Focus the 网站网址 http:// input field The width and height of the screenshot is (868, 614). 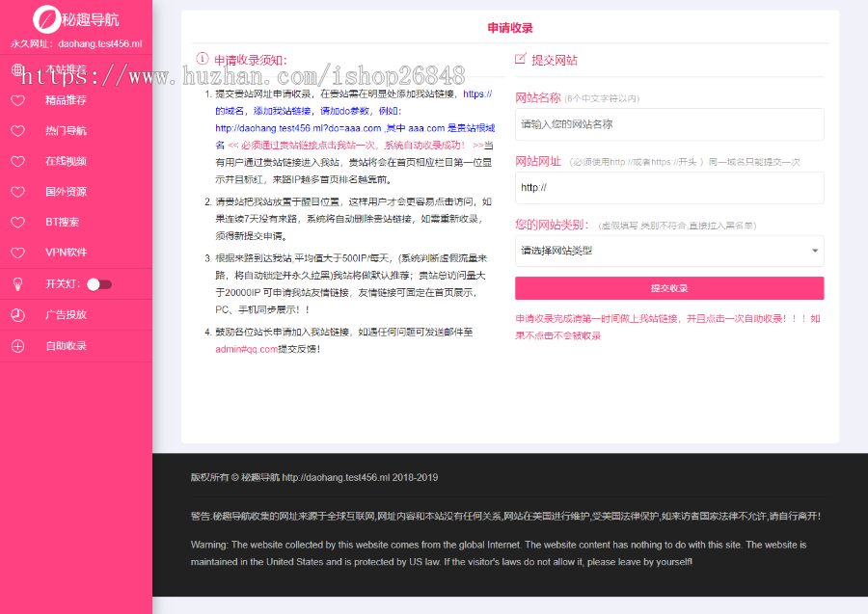pos(669,188)
